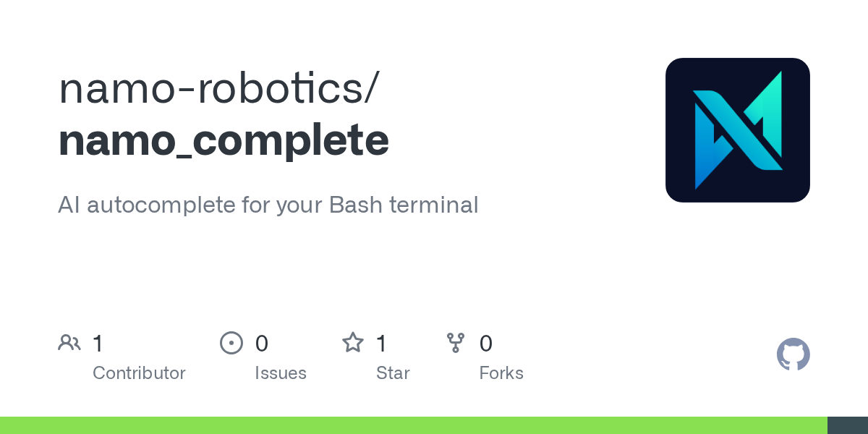Viewport: 868px width, 434px height.
Task: Click the star icon
Action: (353, 343)
